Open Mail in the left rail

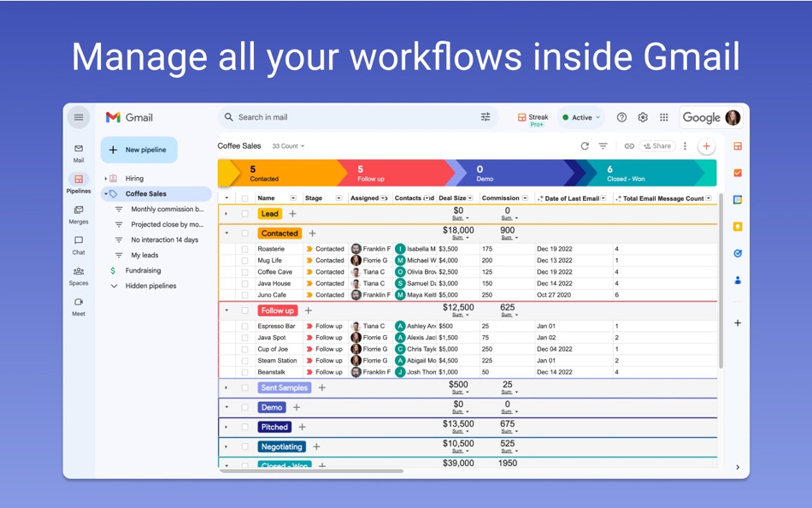tap(79, 153)
